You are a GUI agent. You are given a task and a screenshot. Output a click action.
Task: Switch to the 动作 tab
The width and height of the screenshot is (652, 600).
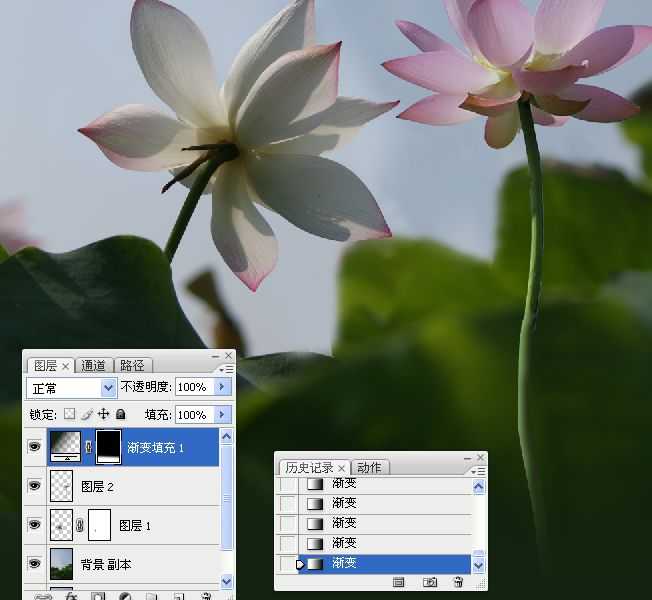(x=369, y=468)
